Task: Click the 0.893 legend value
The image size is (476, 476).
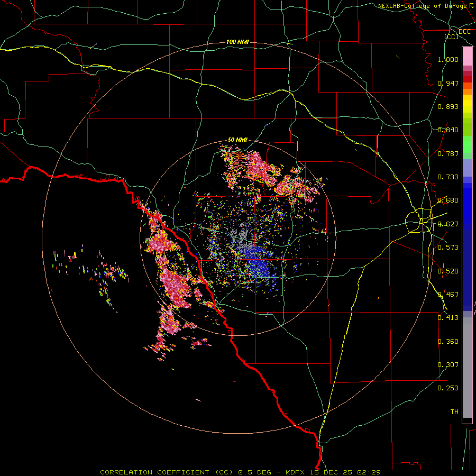Action: pos(448,106)
